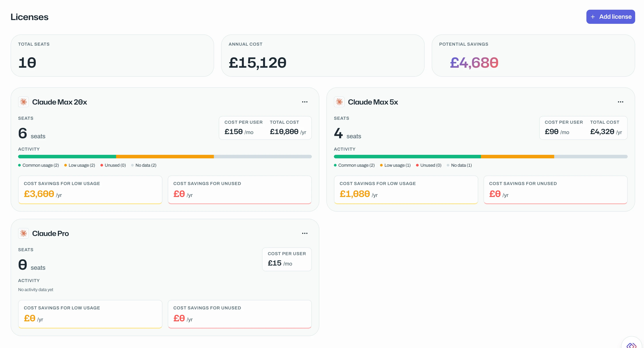Select the Annual Cost £15,120 card
This screenshot has width=644, height=348.
[x=322, y=55]
